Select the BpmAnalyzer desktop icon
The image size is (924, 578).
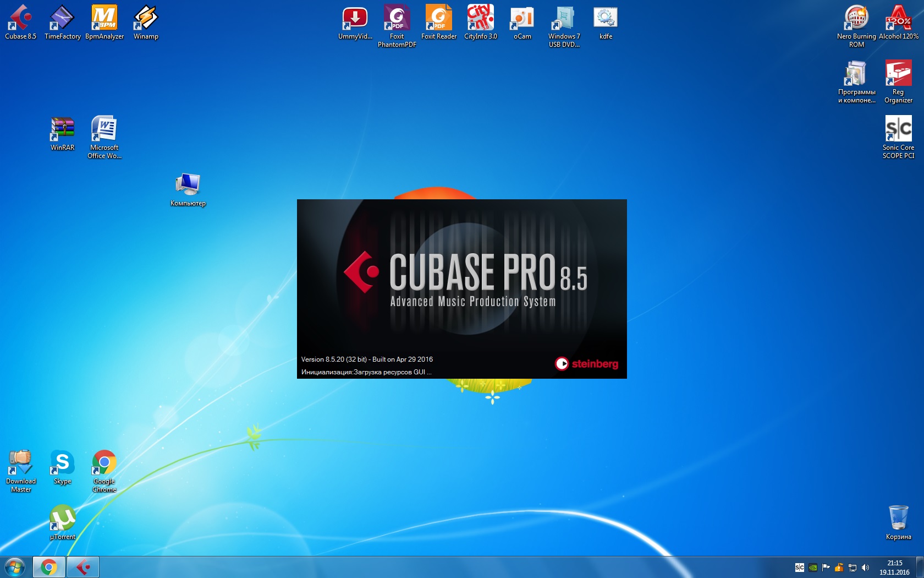tap(105, 22)
